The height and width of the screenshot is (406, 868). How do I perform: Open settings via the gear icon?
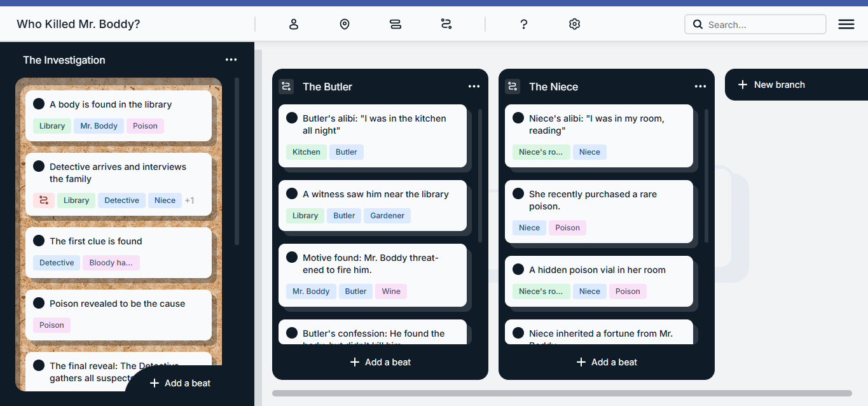(x=575, y=24)
